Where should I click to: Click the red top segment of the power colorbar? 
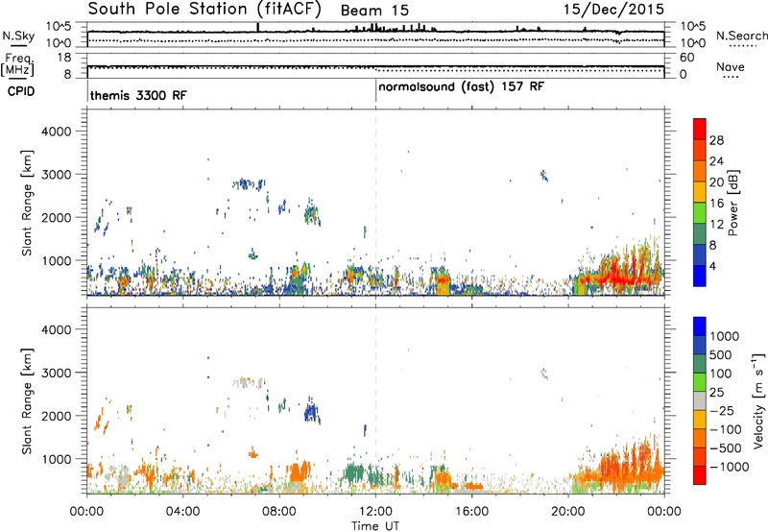[700, 129]
